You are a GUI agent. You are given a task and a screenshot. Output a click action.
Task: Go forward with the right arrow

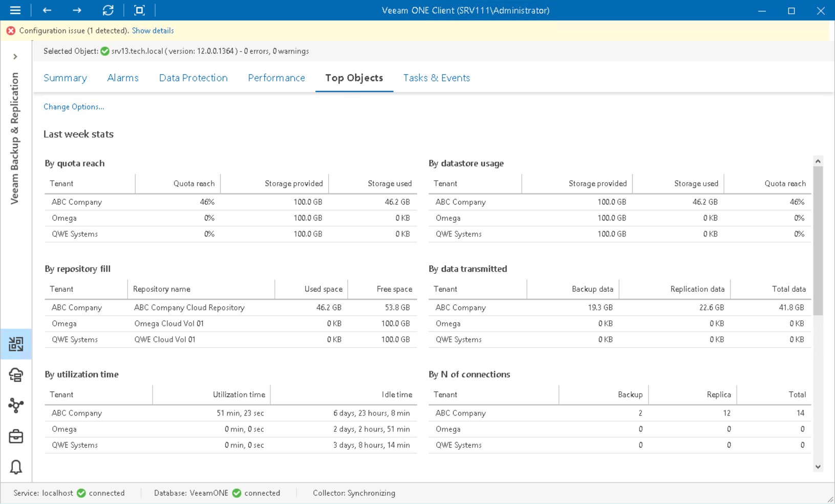pos(77,10)
